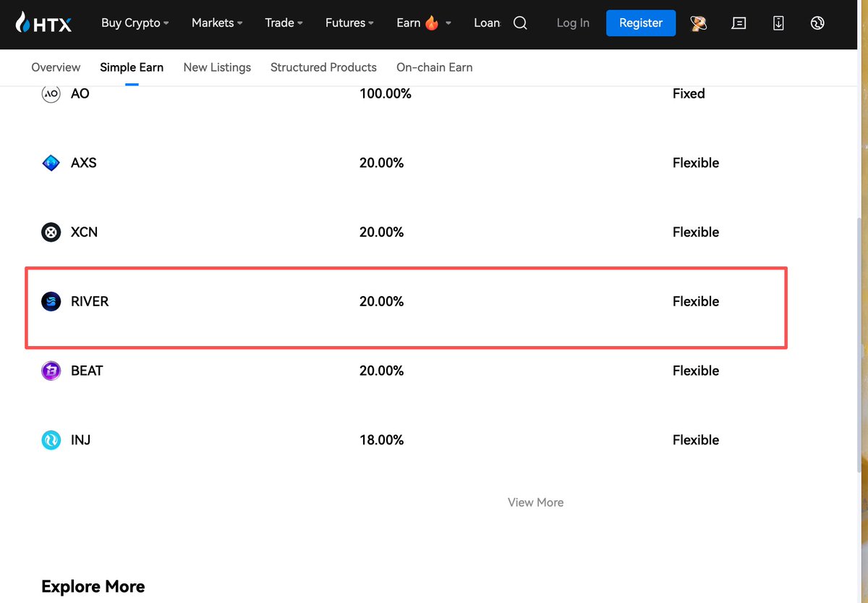This screenshot has width=868, height=603.
Task: Click the AXS coin icon
Action: [x=51, y=163]
